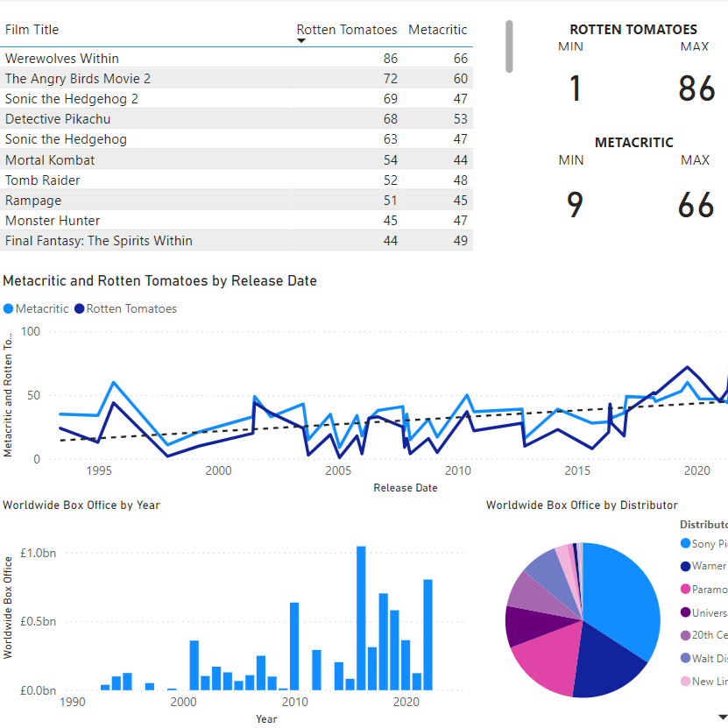Click Final Fantasy: The Spirits Within row
This screenshot has width=728, height=728.
click(x=98, y=241)
